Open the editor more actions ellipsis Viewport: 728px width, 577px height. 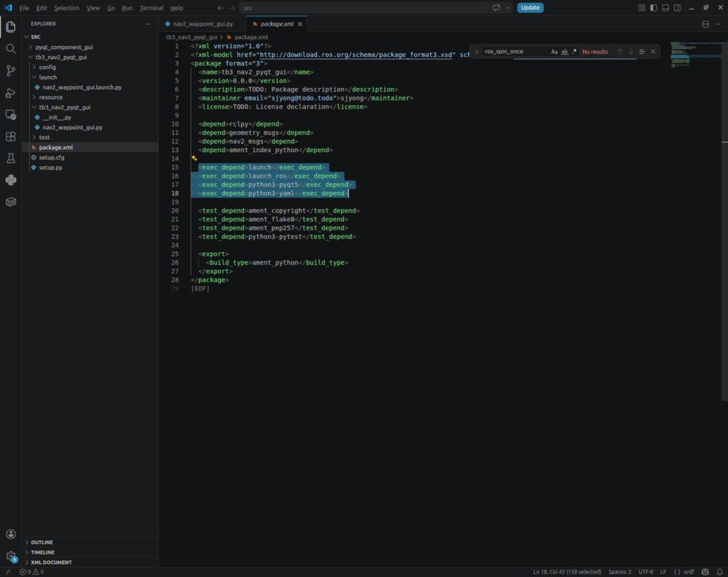click(x=717, y=24)
